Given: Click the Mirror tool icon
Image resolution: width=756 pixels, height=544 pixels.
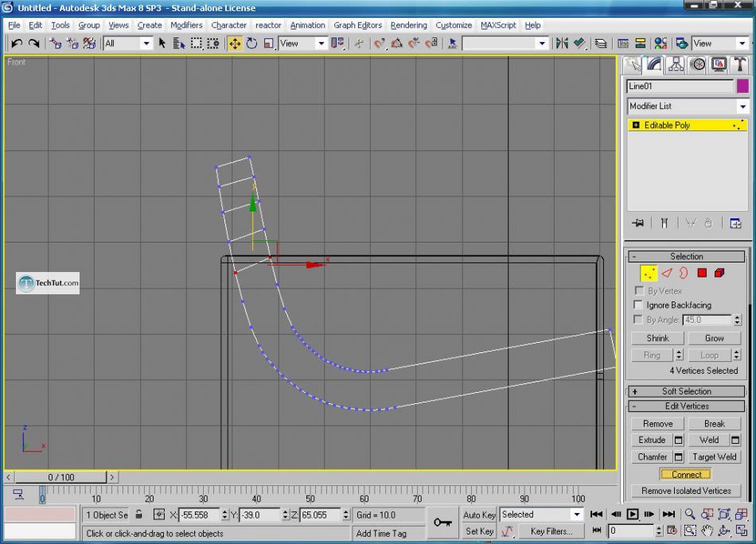Looking at the screenshot, I should tap(562, 44).
